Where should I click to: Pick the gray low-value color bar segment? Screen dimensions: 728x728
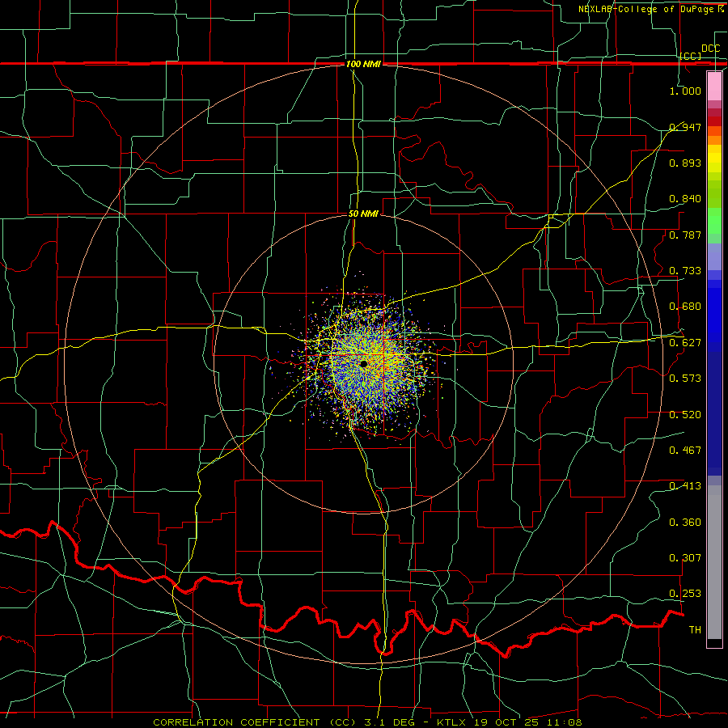coord(714,562)
